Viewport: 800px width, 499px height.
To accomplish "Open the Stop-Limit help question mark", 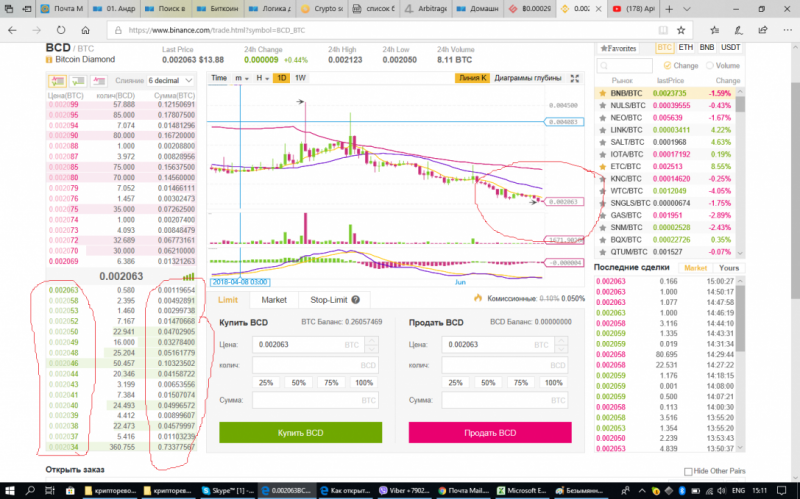I will 356,300.
